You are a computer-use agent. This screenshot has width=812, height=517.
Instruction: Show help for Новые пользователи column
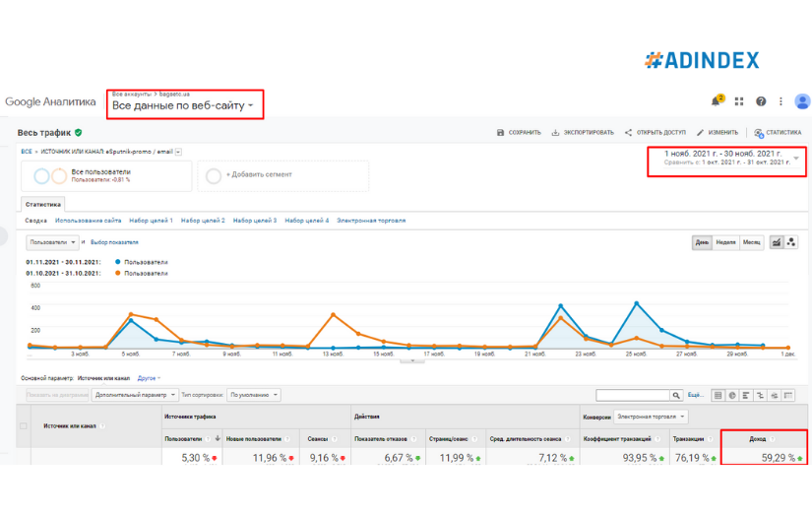tap(287, 439)
